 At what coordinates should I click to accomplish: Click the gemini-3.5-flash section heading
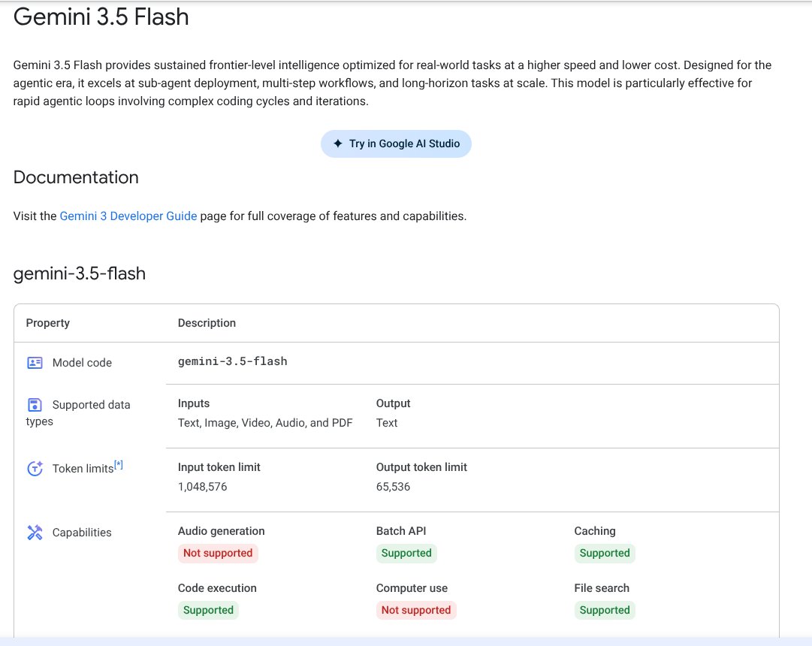(x=79, y=273)
